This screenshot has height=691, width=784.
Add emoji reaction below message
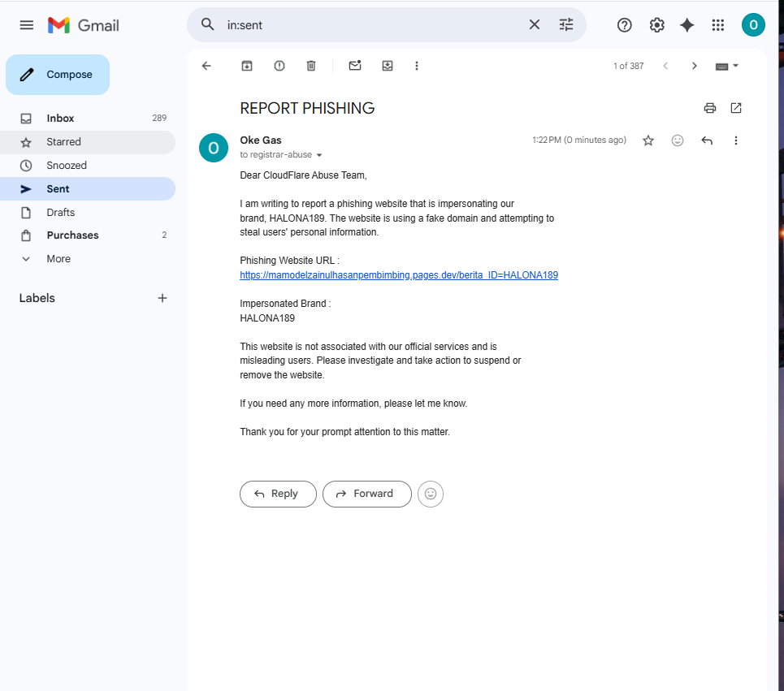coord(431,494)
